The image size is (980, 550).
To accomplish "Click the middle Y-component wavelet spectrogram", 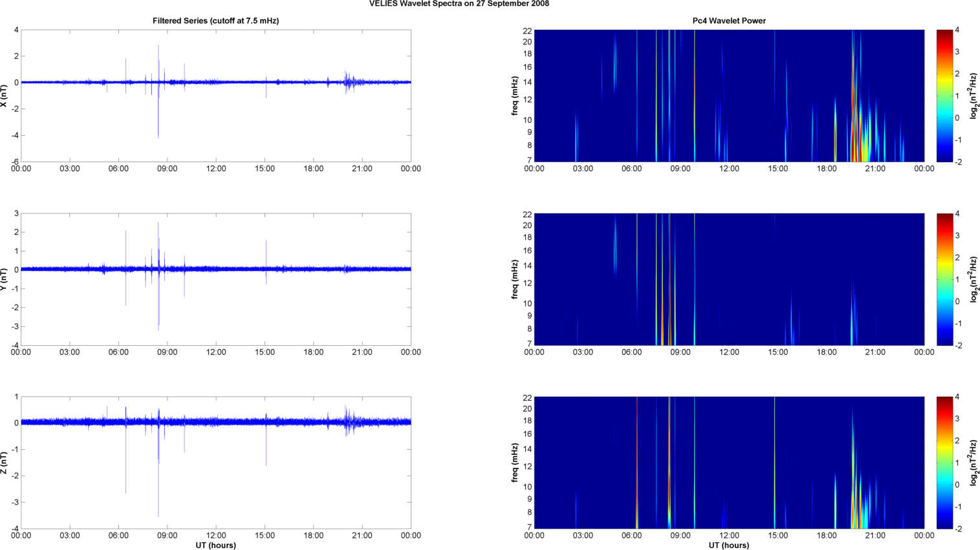I will click(728, 279).
